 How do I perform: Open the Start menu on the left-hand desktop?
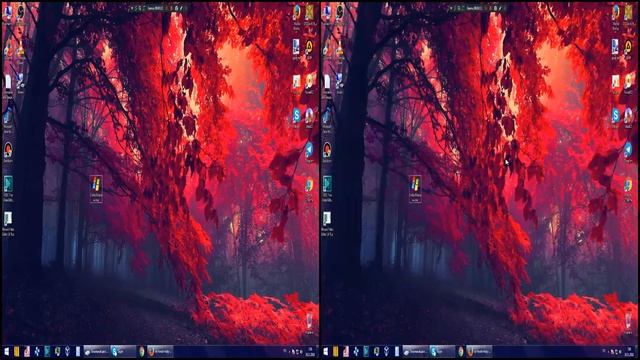tap(7, 351)
